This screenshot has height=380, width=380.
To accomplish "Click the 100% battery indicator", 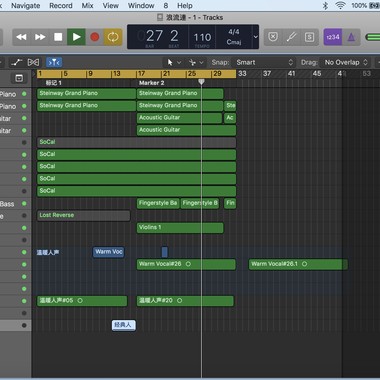I will click(x=365, y=6).
